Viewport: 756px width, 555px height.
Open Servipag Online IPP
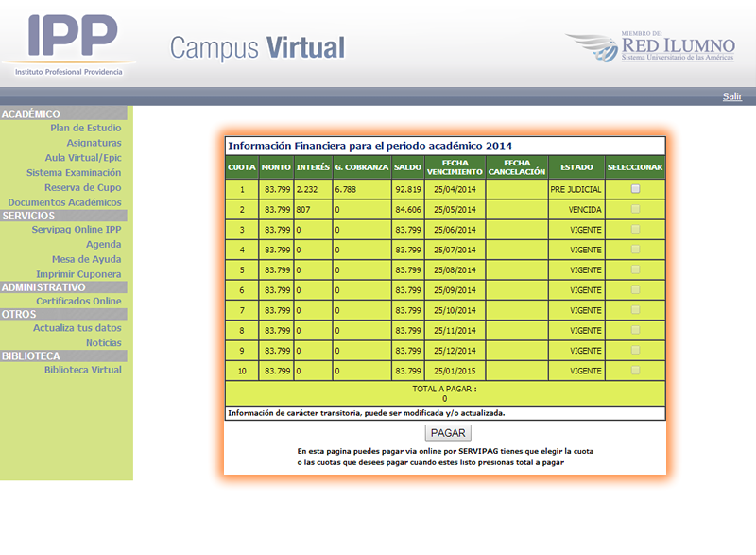tap(76, 230)
